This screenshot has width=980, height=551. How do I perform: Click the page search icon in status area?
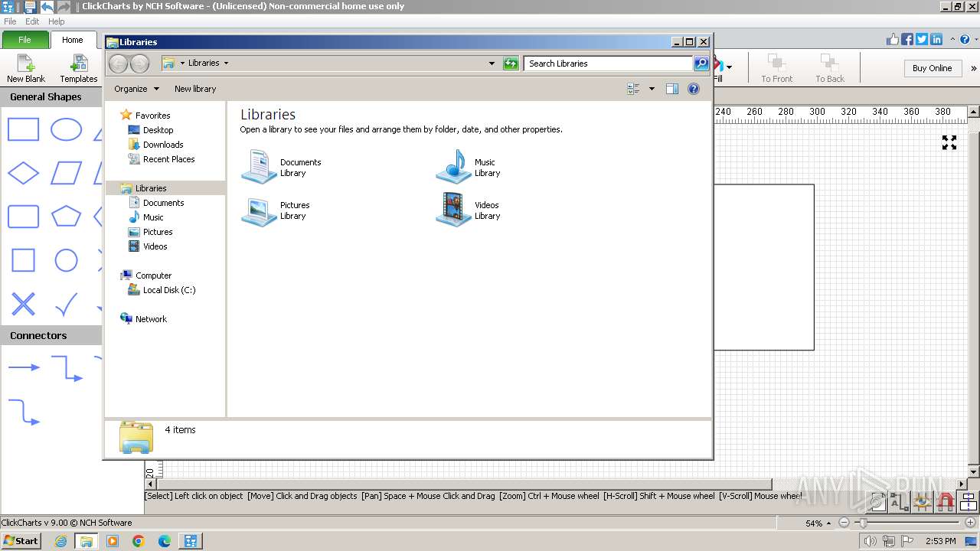click(877, 502)
